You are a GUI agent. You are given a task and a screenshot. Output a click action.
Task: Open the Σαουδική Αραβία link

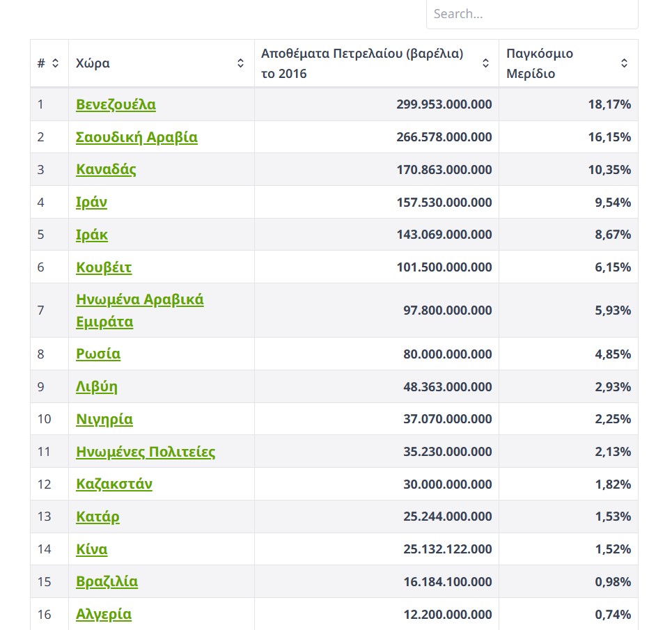(x=136, y=137)
